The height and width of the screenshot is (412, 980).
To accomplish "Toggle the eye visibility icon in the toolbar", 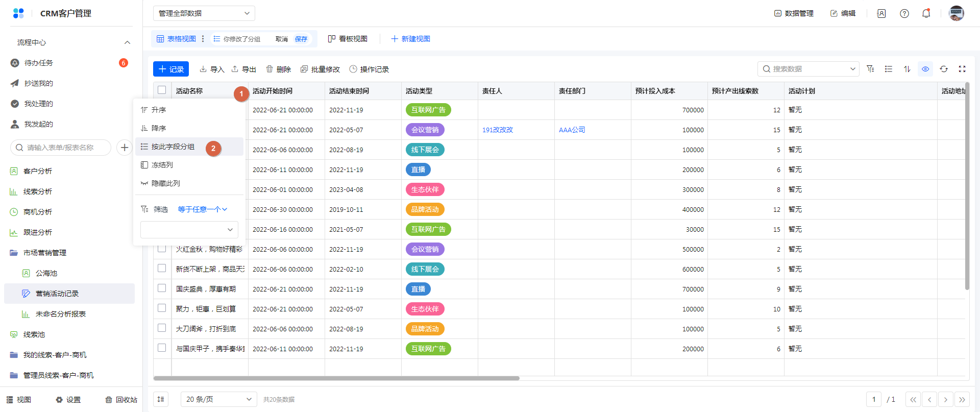I will click(x=925, y=69).
